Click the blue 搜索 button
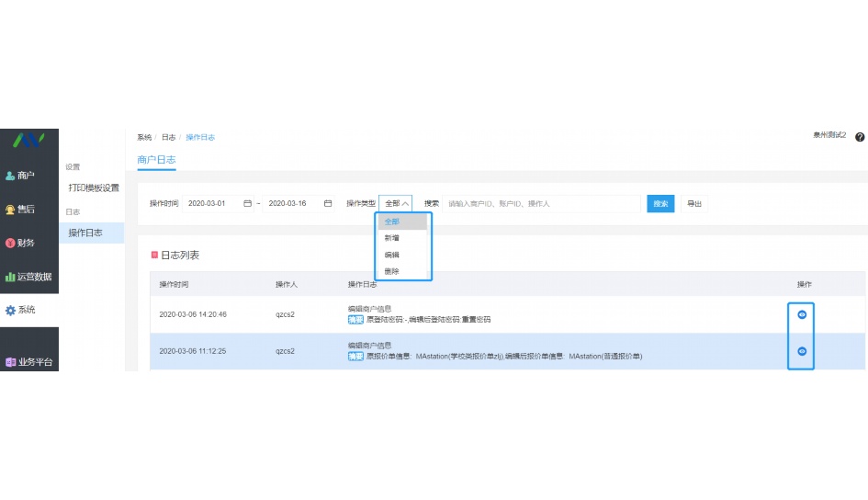 click(660, 203)
